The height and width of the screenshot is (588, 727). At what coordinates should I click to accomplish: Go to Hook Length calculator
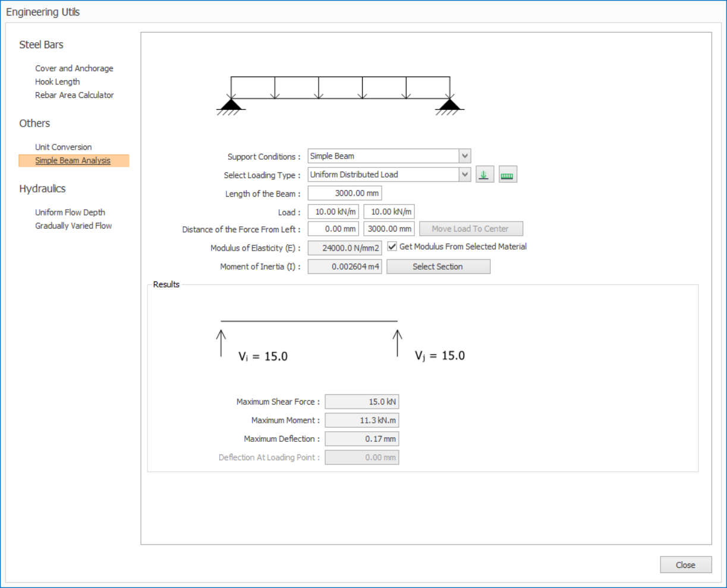(x=57, y=82)
